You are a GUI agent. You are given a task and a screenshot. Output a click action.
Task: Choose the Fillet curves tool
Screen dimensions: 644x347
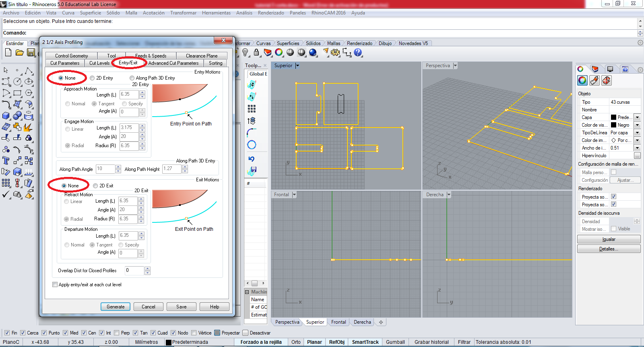tap(6, 105)
